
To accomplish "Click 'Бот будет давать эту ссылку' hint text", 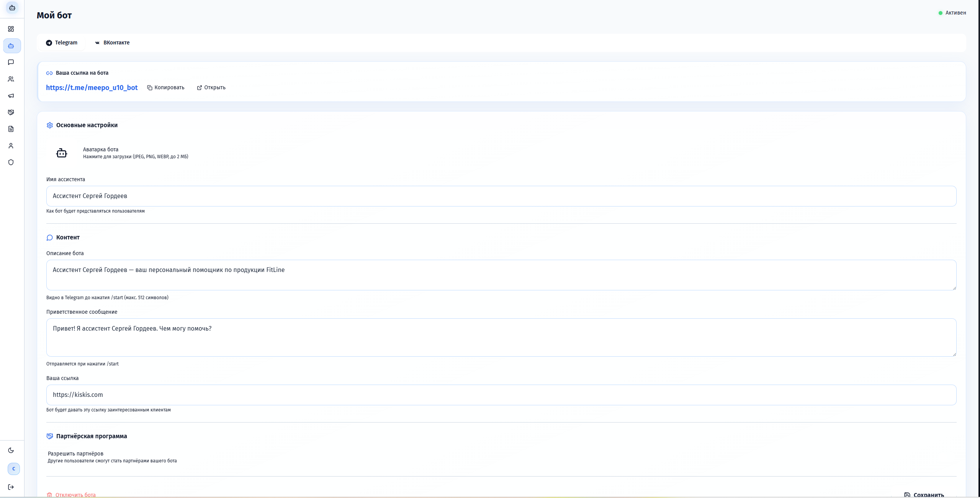I will [109, 410].
